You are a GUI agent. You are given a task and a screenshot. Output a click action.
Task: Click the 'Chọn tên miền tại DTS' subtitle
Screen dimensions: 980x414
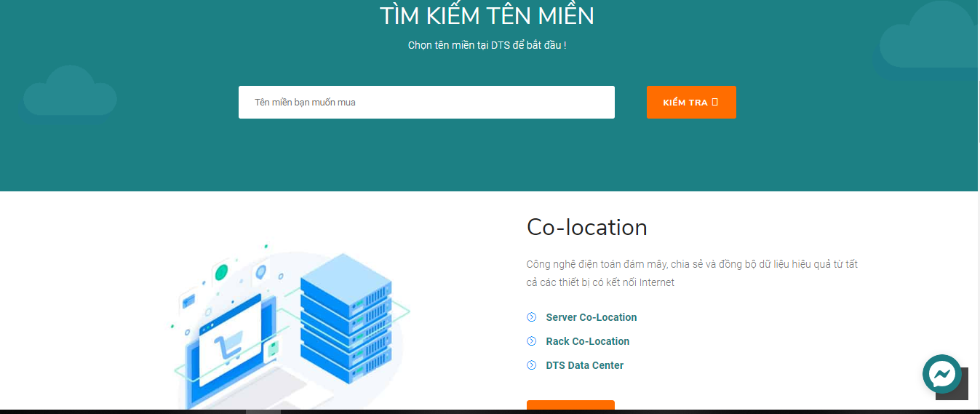[487, 45]
